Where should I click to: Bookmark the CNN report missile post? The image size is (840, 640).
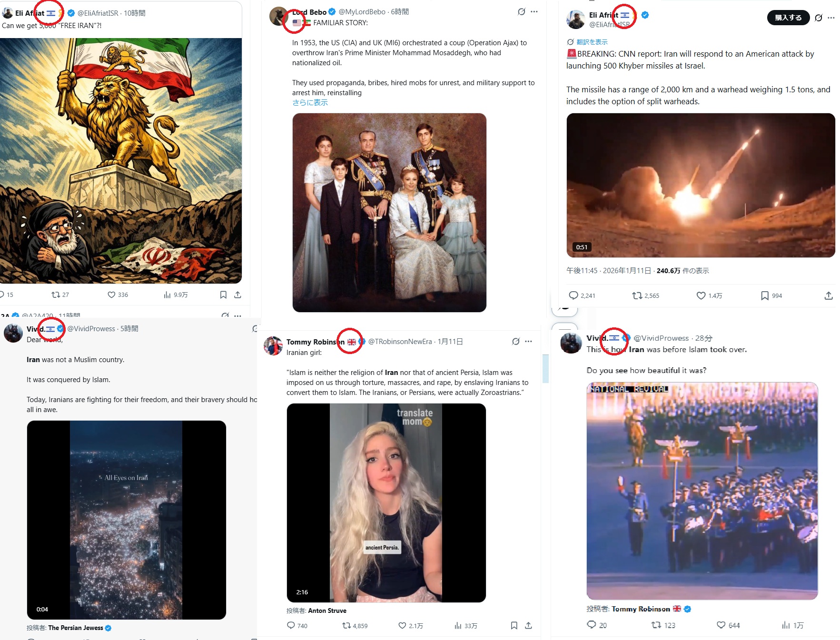click(764, 295)
